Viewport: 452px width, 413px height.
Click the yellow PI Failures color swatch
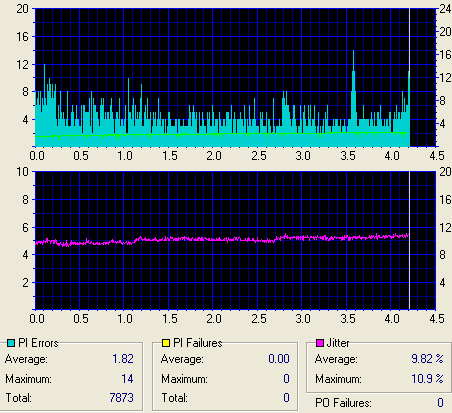(x=166, y=343)
